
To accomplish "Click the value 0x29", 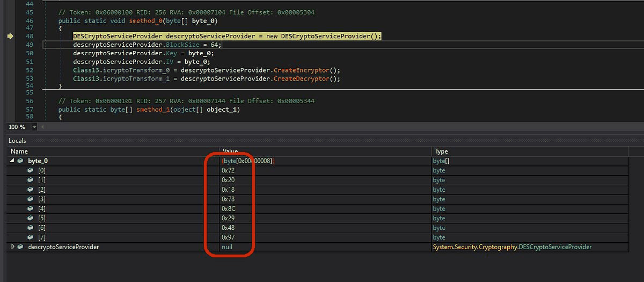I will 228,218.
